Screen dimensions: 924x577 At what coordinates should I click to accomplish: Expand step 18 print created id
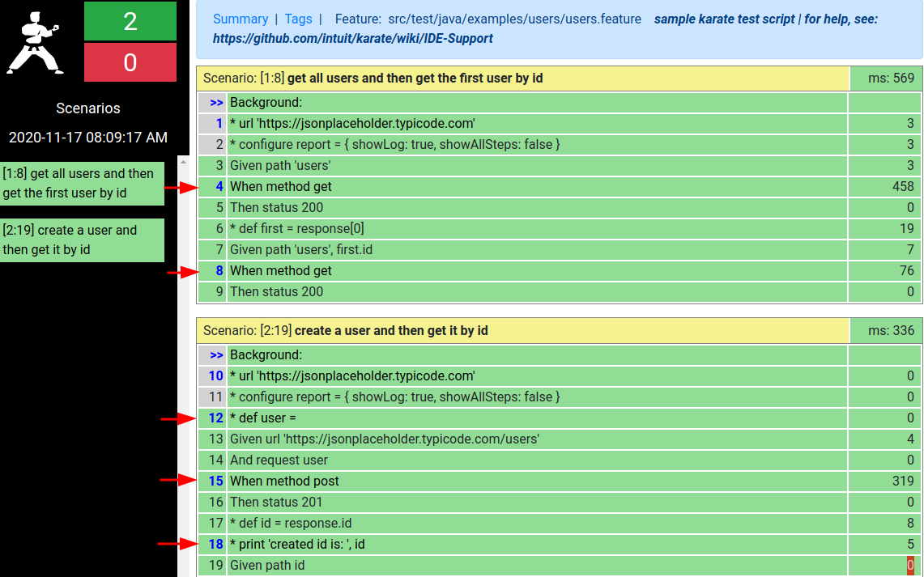click(296, 545)
